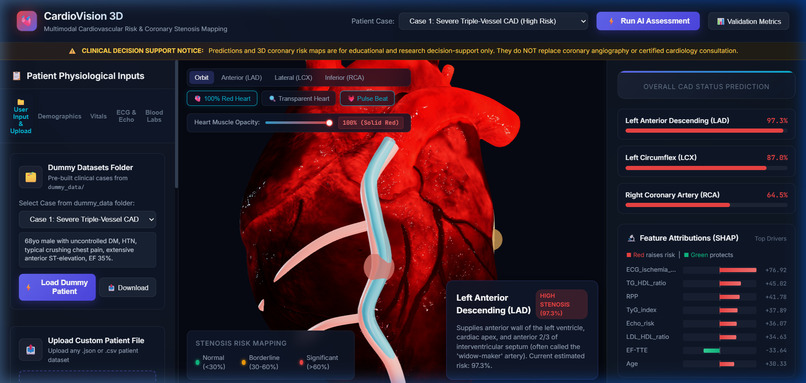Screen dimensions: 806x383
Task: Adjust the Heart Muscle Opacity slider handle
Action: (x=329, y=123)
